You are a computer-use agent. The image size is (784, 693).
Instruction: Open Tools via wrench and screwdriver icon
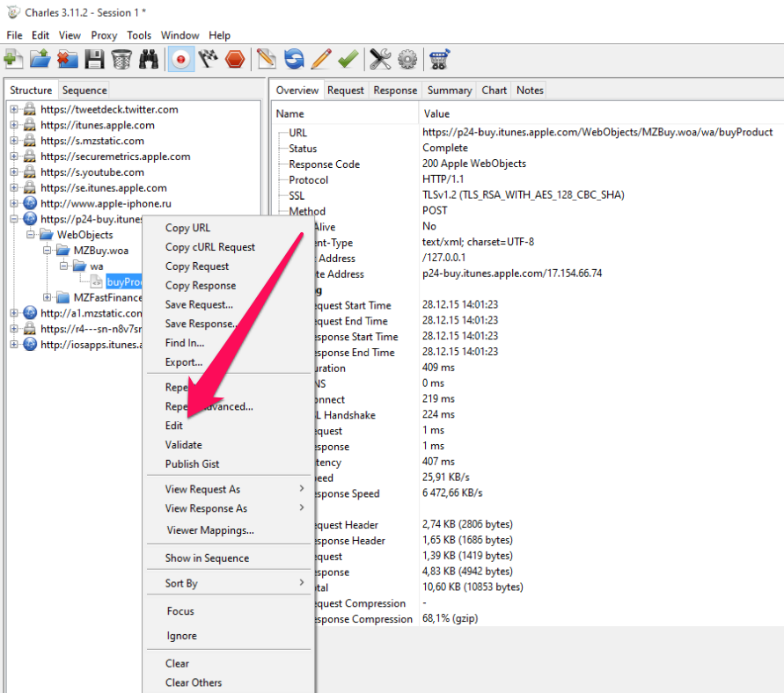(x=380, y=59)
